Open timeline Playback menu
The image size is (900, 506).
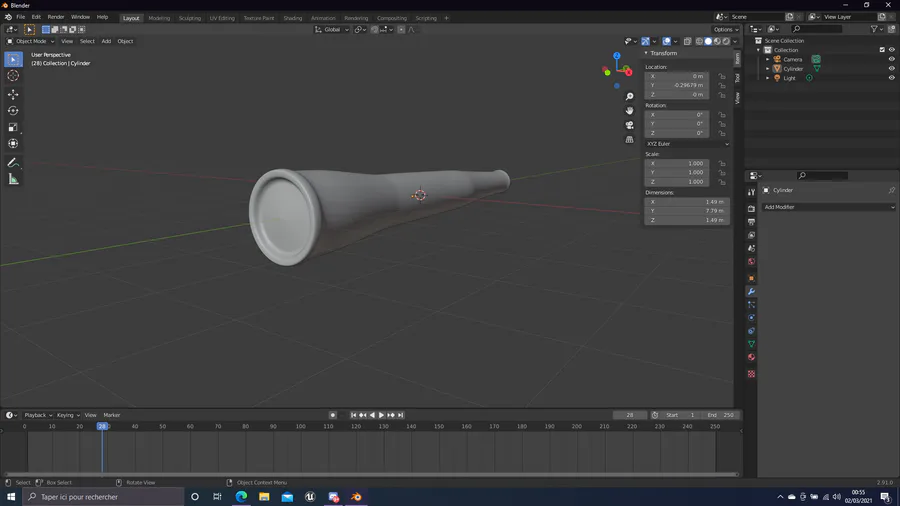tap(38, 415)
